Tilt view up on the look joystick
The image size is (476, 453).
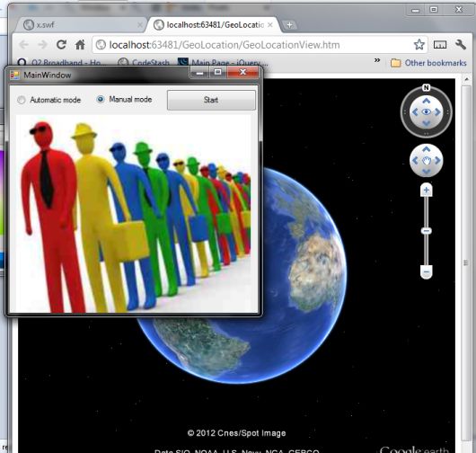pyautogui.click(x=427, y=101)
